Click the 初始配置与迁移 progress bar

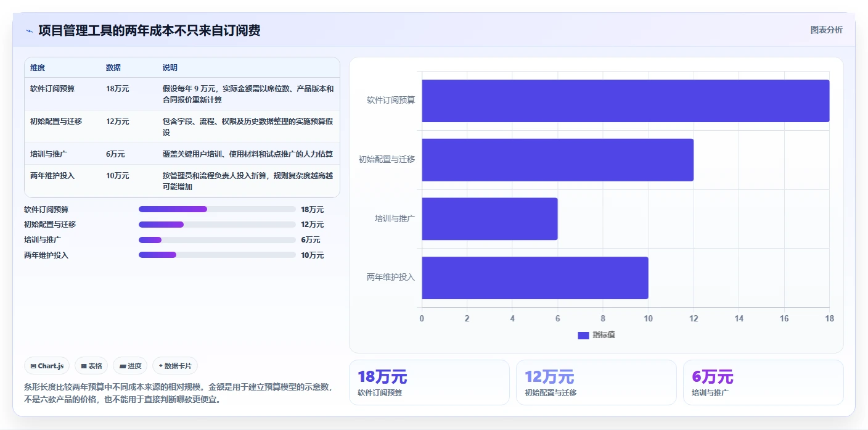click(x=217, y=225)
